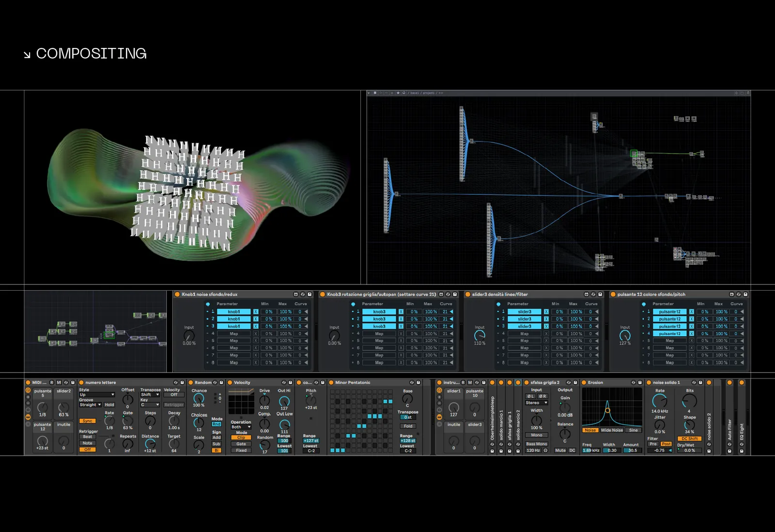Open Groove dropdown set to Straight
The height and width of the screenshot is (532, 775).
(91, 405)
